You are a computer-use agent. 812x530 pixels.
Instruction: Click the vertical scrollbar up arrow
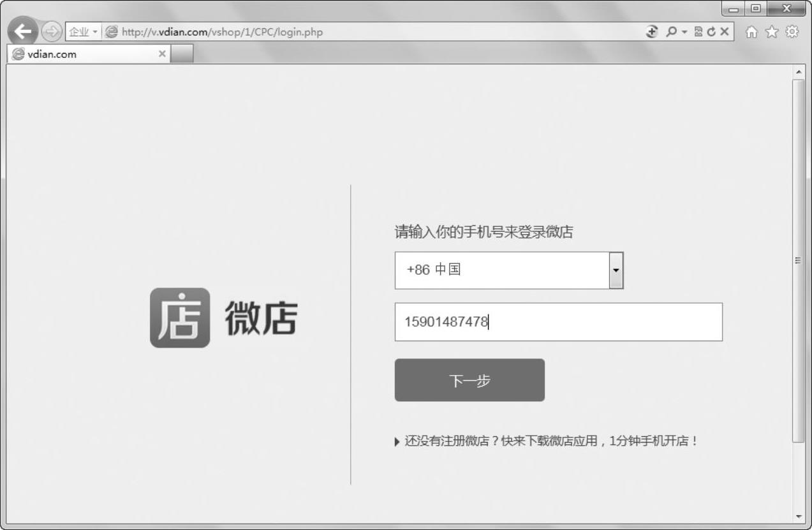pyautogui.click(x=799, y=72)
